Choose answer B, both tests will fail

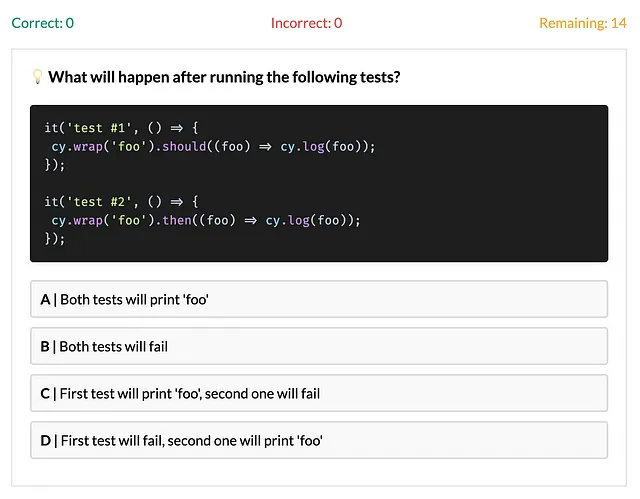click(319, 346)
